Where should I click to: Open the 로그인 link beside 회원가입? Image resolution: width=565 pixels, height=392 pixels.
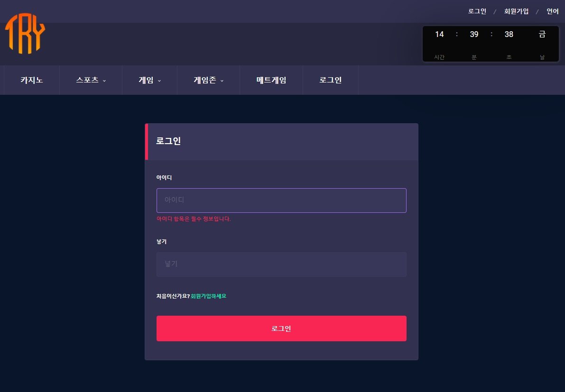pyautogui.click(x=477, y=11)
